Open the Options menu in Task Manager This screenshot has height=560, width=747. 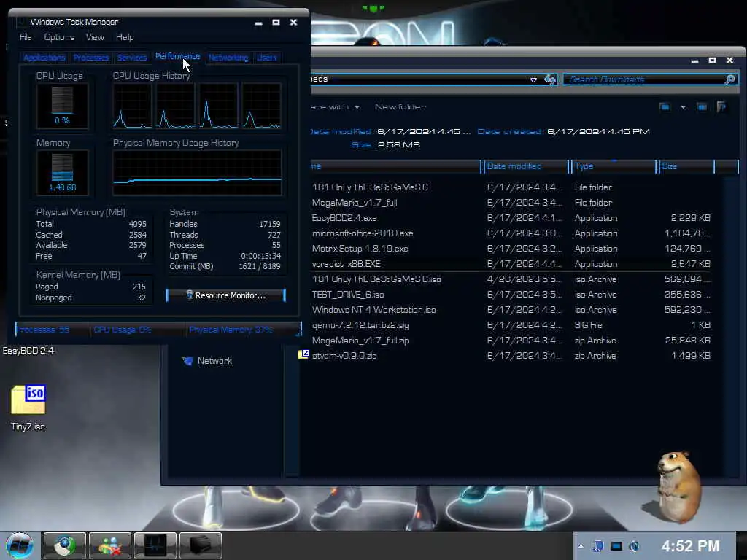(59, 37)
